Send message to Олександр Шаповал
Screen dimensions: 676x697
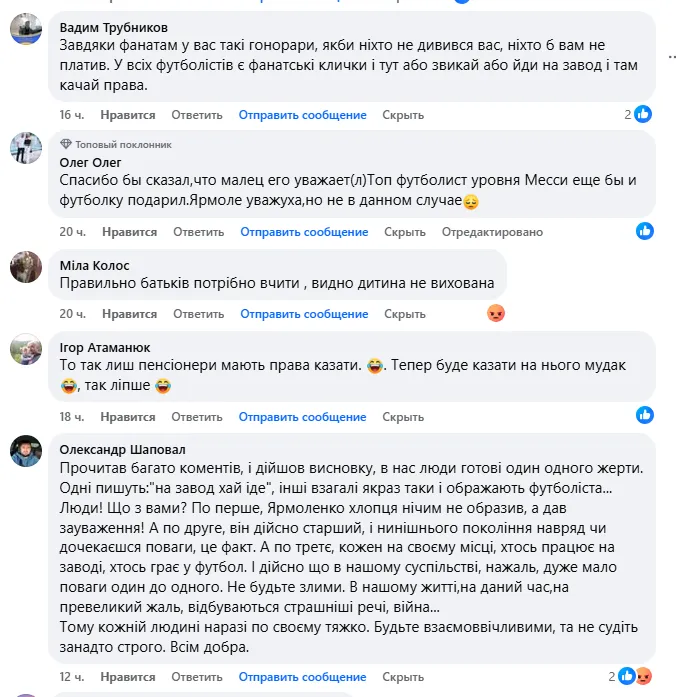[303, 677]
